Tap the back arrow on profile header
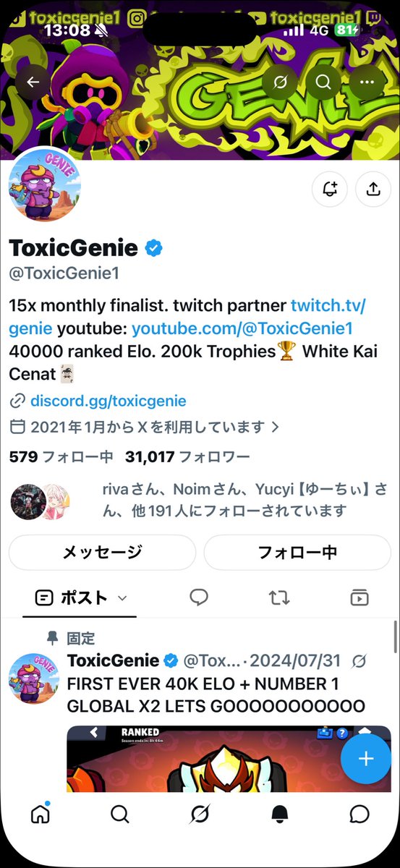The image size is (400, 868). click(33, 82)
